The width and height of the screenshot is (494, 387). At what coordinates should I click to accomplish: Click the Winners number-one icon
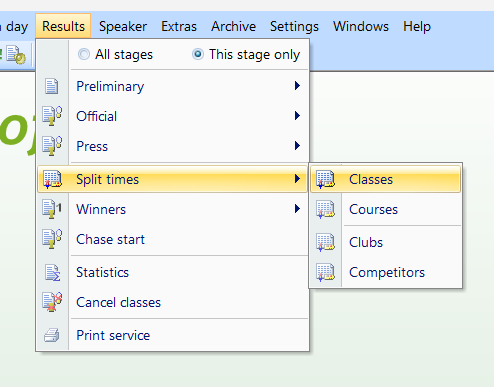pos(52,209)
